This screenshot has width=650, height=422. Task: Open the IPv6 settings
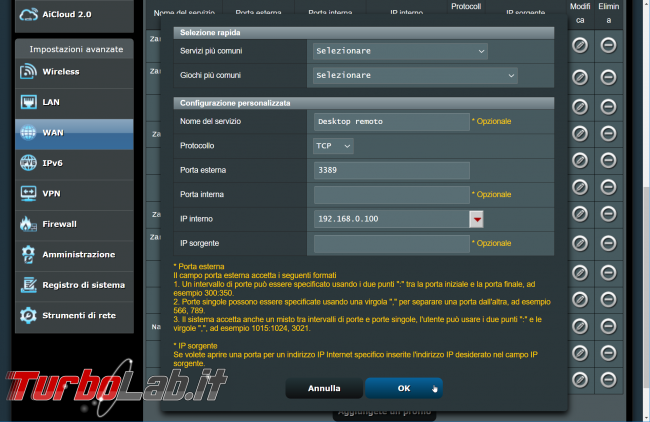pos(74,163)
